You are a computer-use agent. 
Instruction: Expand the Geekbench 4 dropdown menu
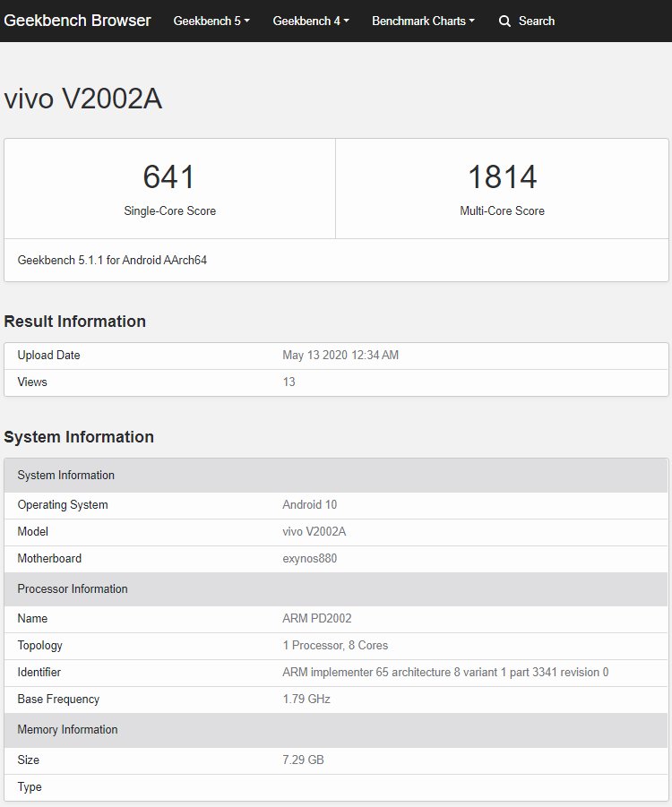point(311,21)
